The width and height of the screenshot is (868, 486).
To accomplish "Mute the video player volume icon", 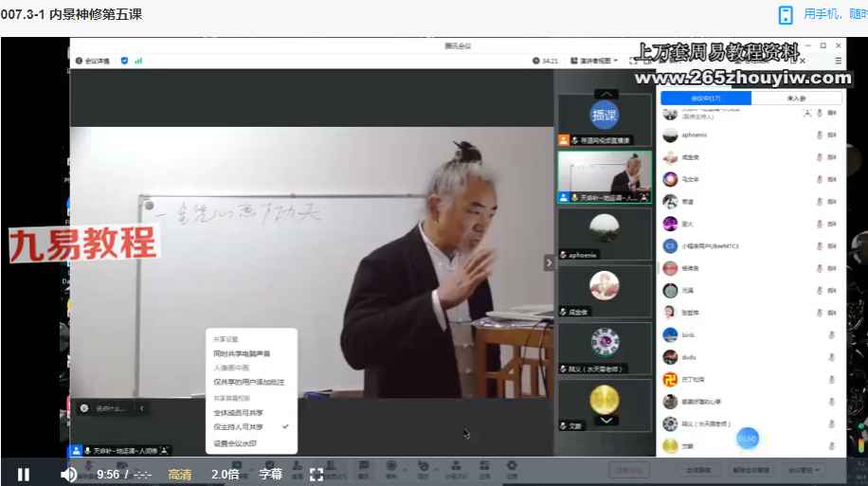I will pyautogui.click(x=69, y=475).
